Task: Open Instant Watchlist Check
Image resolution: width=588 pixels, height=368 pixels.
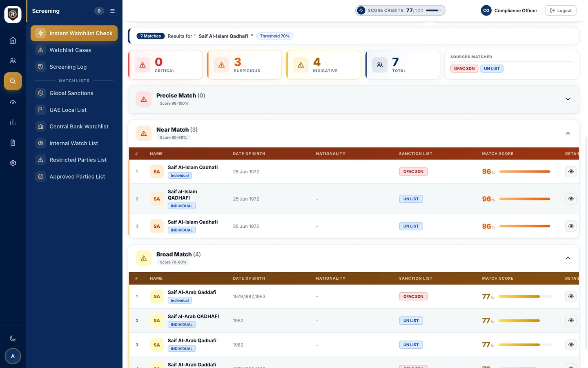Action: point(74,33)
